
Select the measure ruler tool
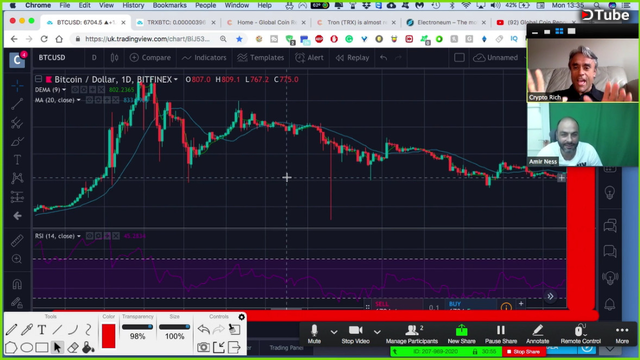tap(17, 241)
